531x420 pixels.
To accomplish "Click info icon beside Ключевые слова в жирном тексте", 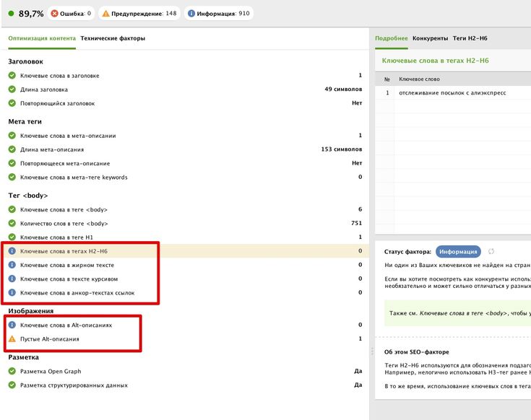I will [x=12, y=265].
